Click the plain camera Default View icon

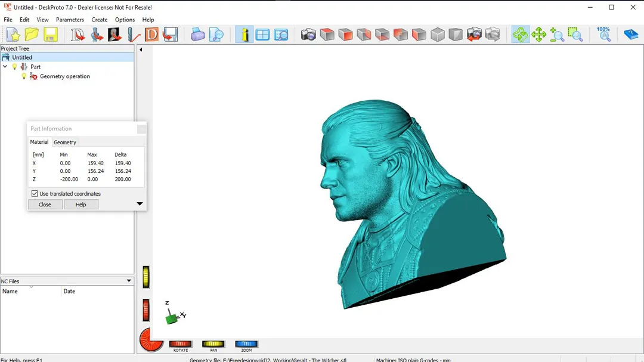[x=308, y=35]
